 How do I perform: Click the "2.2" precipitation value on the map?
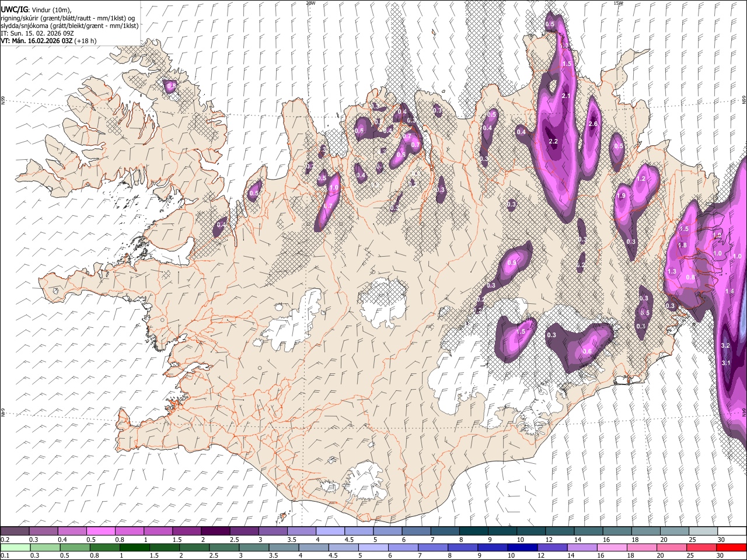coord(554,141)
